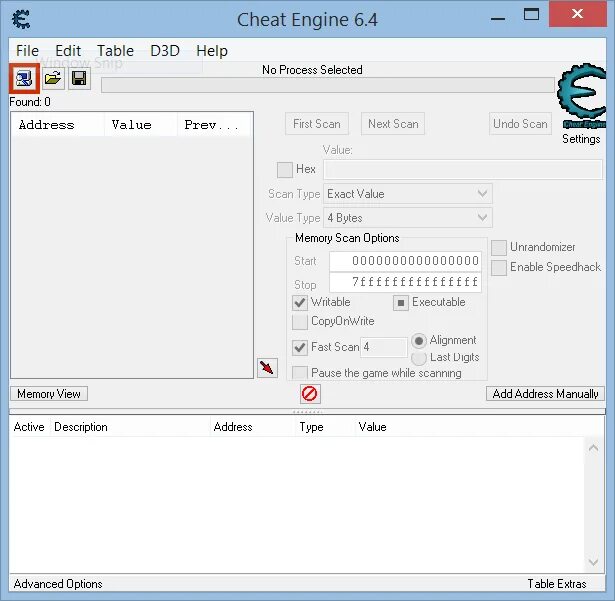Click the Active column header
This screenshot has width=615, height=601.
point(29,427)
